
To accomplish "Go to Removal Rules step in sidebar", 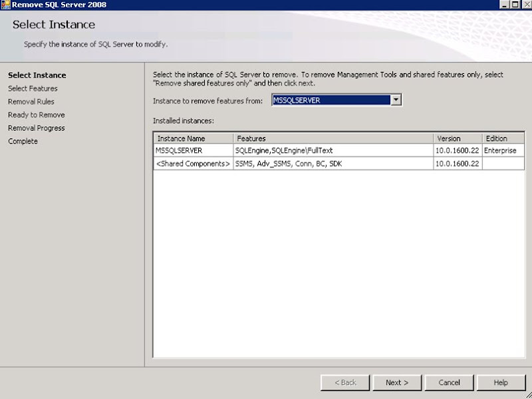I will [x=31, y=102].
